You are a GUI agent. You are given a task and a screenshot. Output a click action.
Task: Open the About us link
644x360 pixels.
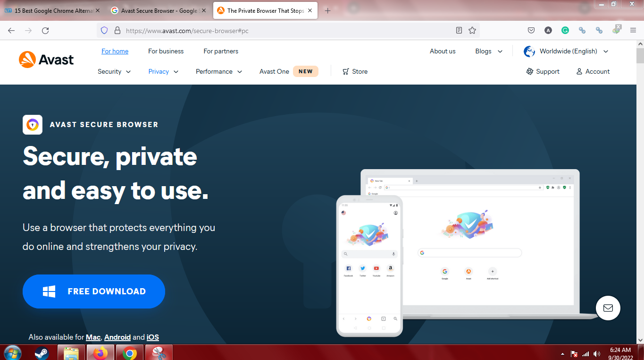click(443, 51)
